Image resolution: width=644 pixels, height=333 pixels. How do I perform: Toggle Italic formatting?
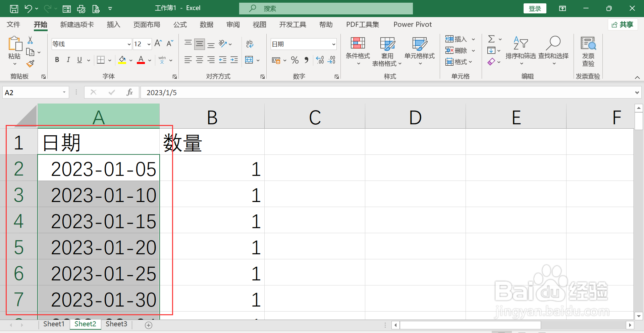[x=68, y=60]
